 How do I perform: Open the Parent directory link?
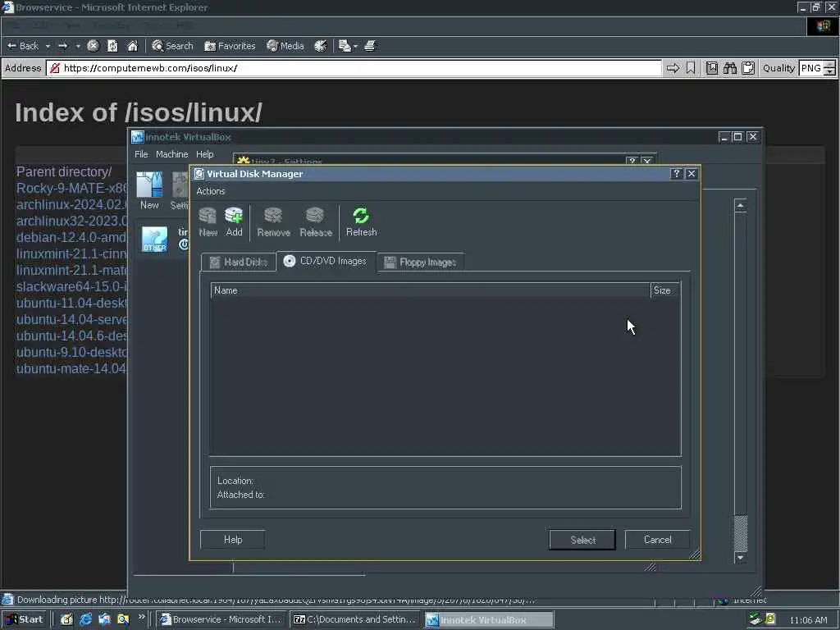[64, 172]
